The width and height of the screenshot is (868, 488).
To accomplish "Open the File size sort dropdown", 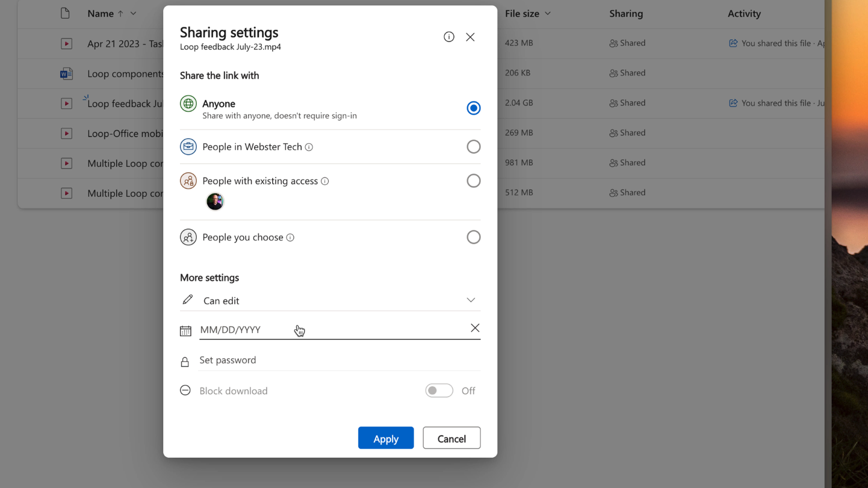I will [x=547, y=13].
